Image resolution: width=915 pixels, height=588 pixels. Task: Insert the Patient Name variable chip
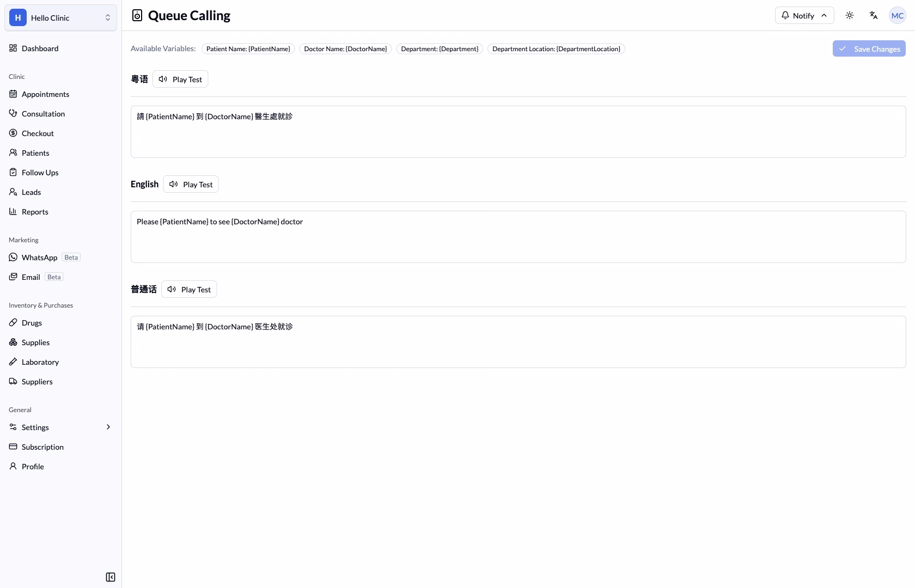click(x=248, y=48)
